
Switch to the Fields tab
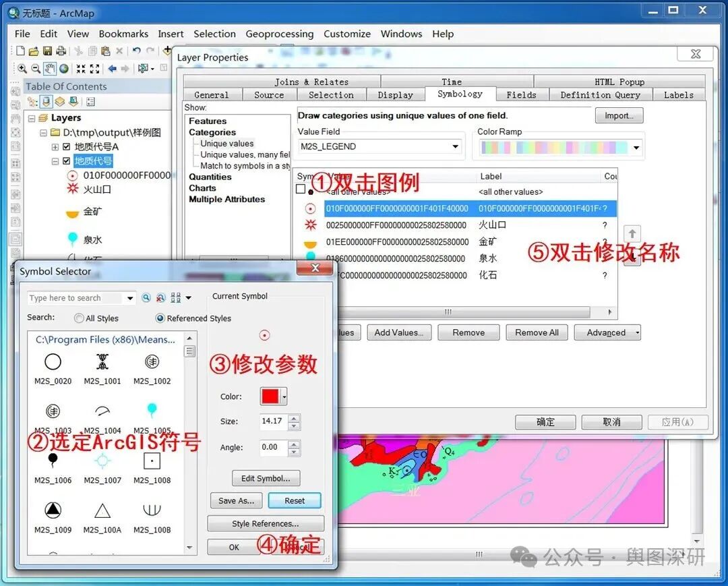click(521, 95)
